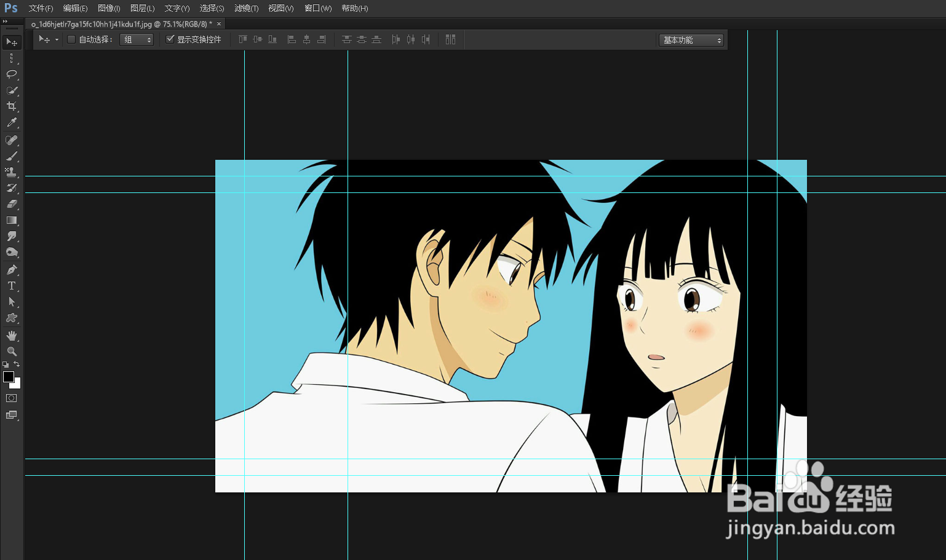The width and height of the screenshot is (946, 560).
Task: Open the 基本功能 workspace dropdown
Action: coord(691,40)
